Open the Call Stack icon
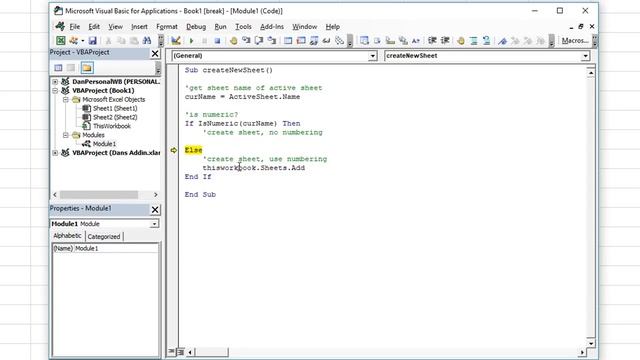The image size is (640, 360). 340,40
